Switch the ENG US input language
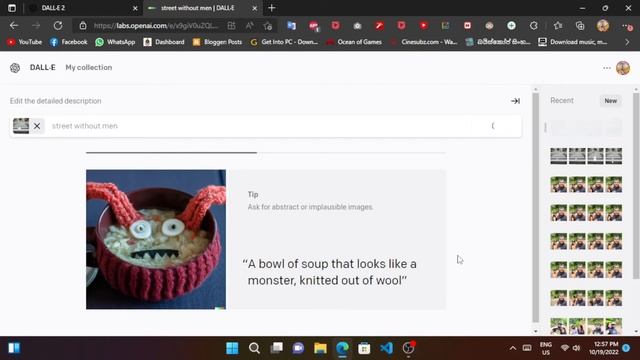 click(x=546, y=348)
